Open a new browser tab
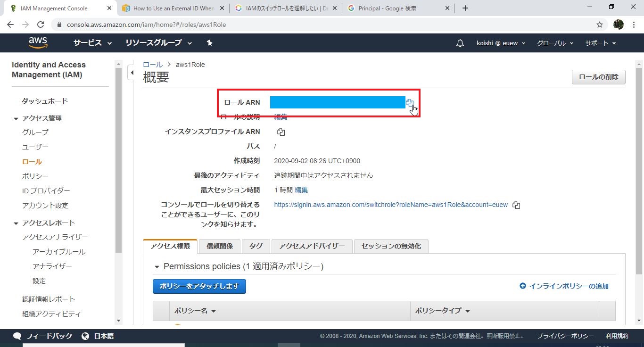The width and height of the screenshot is (644, 347). pos(465,8)
